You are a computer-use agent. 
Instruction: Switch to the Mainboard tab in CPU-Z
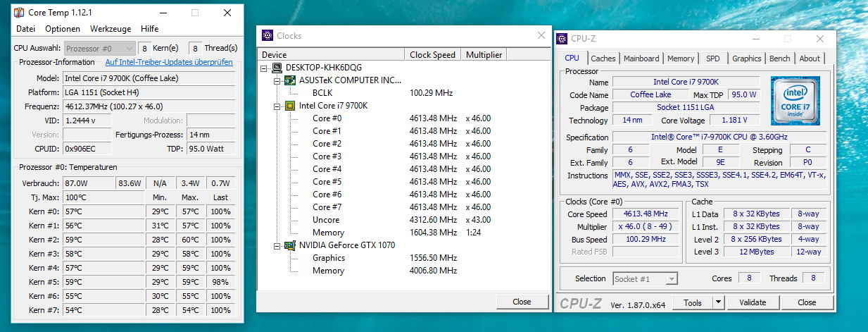point(641,59)
